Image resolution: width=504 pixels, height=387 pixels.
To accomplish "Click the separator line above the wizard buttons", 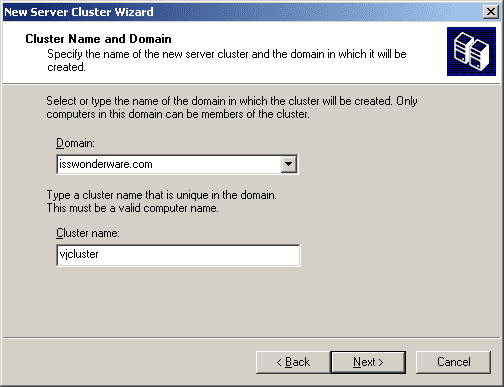I will click(x=252, y=338).
